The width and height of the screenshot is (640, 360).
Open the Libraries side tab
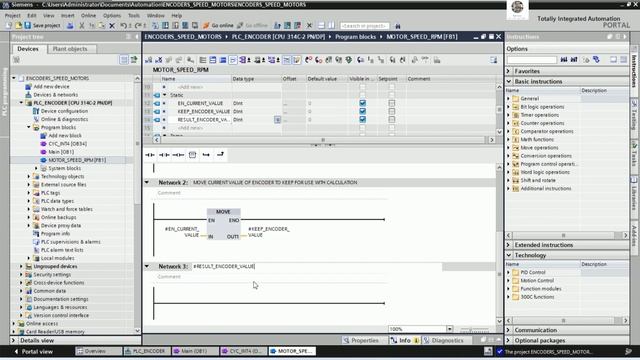634,194
